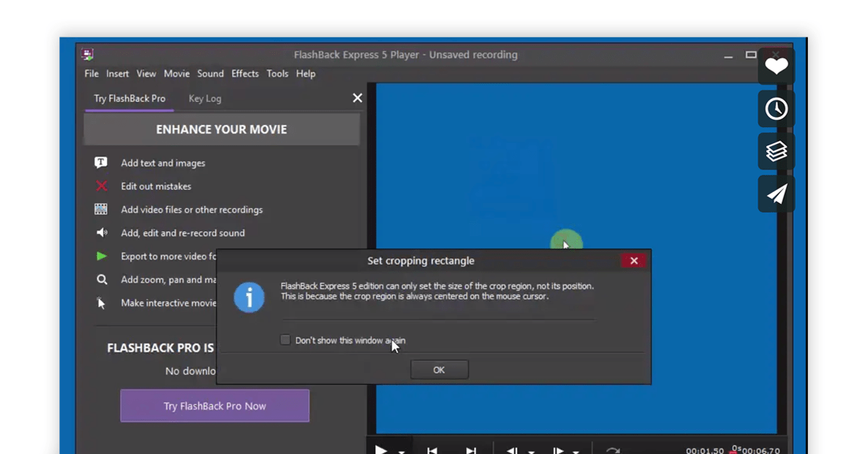Switch to the Key Log tab
The image size is (868, 454).
pos(205,98)
